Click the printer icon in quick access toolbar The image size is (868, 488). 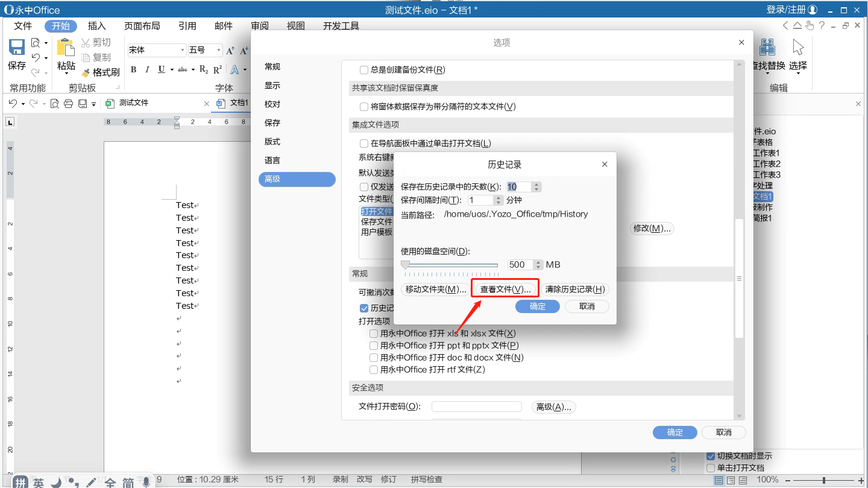coord(68,104)
